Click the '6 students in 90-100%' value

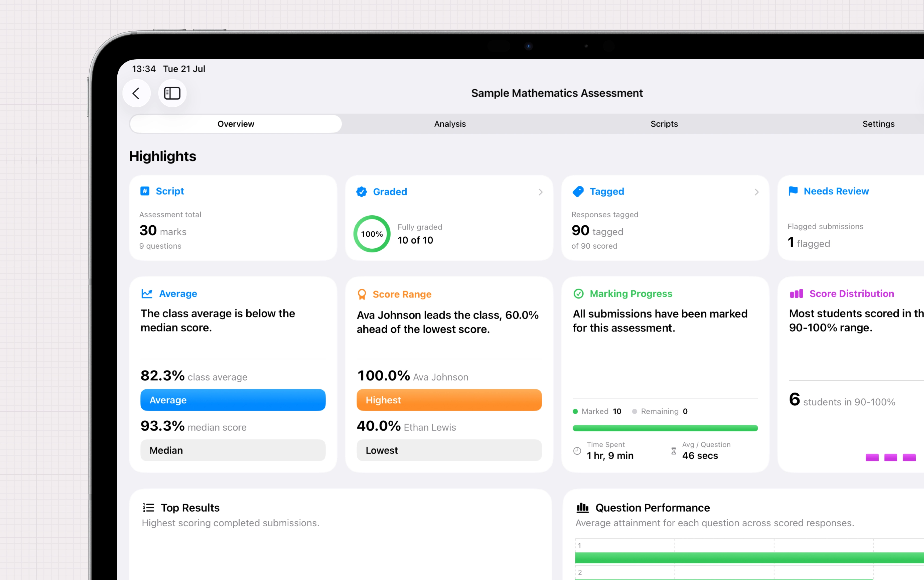click(x=842, y=400)
